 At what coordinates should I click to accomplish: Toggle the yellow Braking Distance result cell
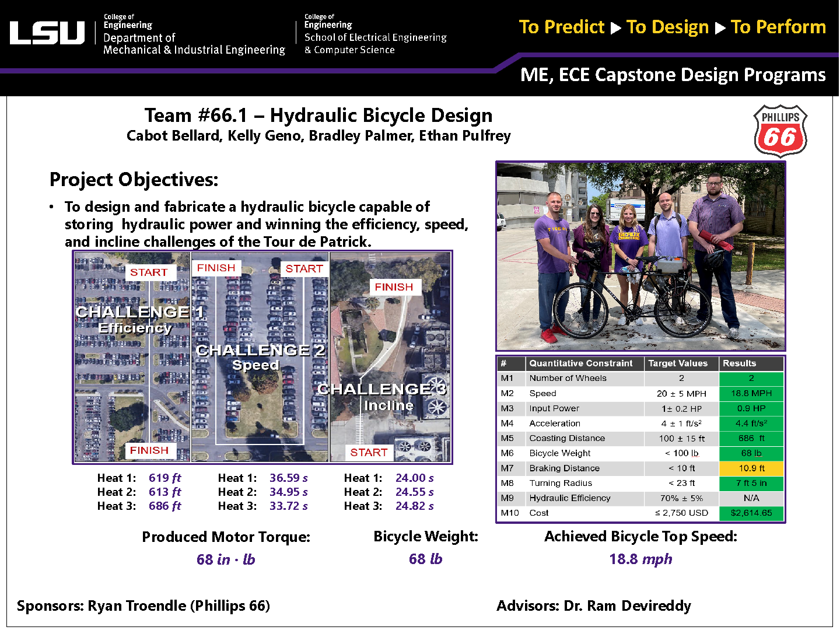coord(751,468)
